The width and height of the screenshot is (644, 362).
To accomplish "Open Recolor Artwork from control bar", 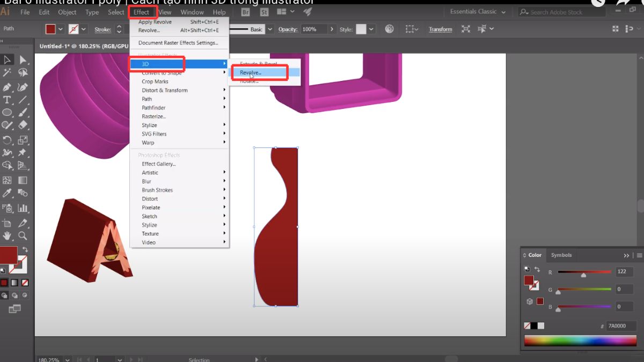I will pyautogui.click(x=390, y=29).
